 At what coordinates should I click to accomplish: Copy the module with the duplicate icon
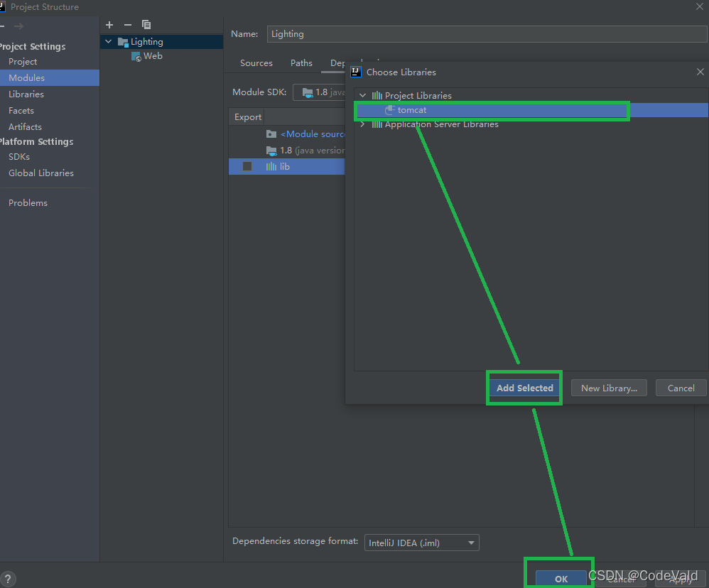(x=146, y=25)
